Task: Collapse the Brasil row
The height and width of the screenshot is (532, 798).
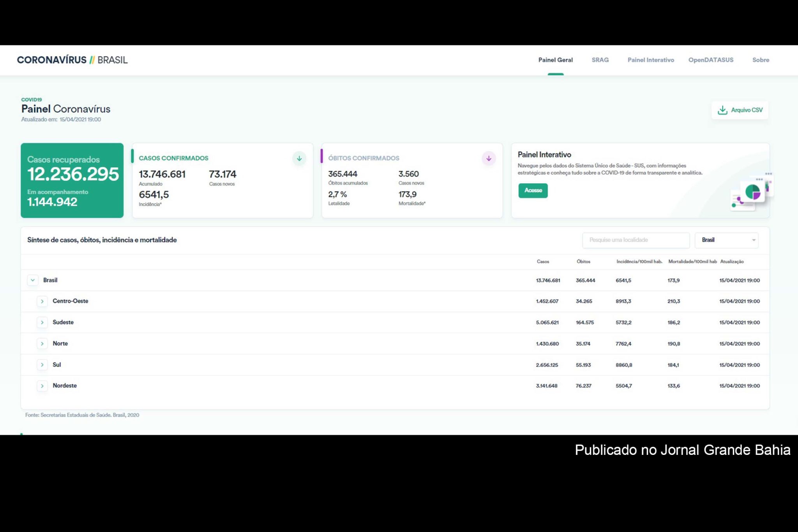Action: point(33,280)
